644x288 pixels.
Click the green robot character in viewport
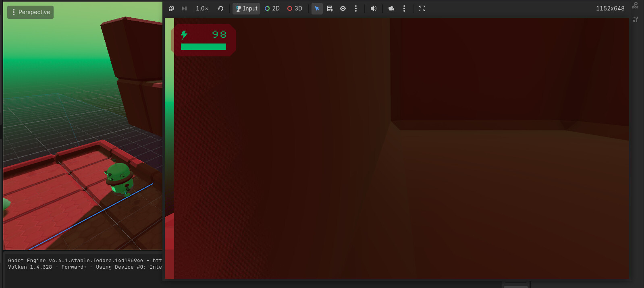pyautogui.click(x=119, y=178)
